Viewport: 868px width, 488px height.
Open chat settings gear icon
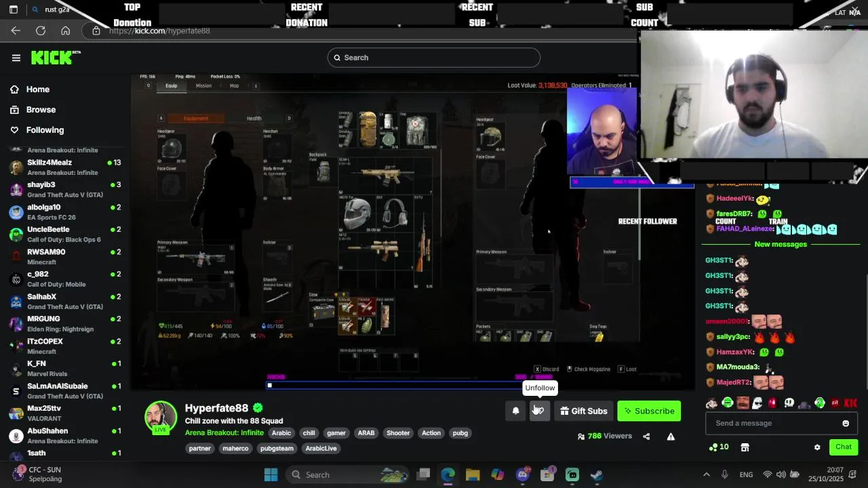point(817,447)
